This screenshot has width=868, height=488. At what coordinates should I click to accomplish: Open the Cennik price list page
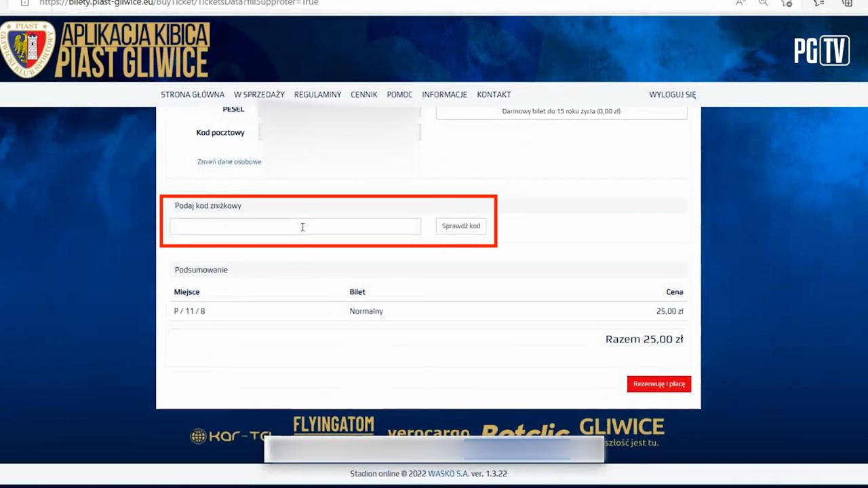(x=363, y=95)
